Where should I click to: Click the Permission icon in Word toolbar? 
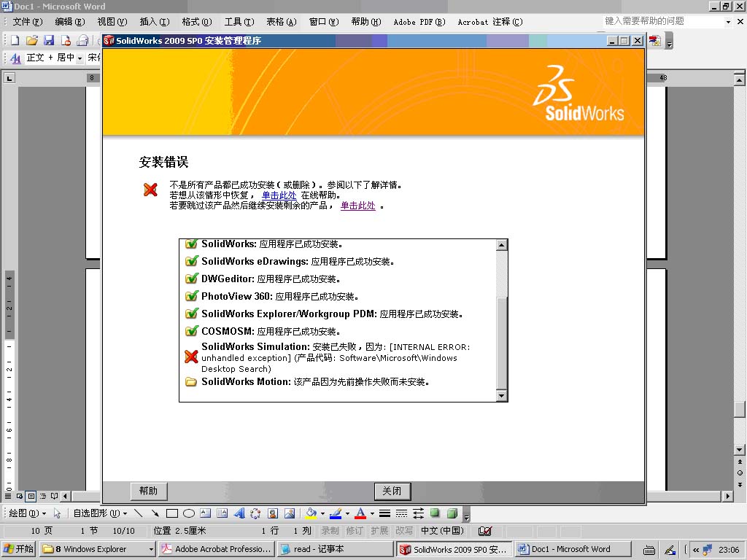click(66, 41)
